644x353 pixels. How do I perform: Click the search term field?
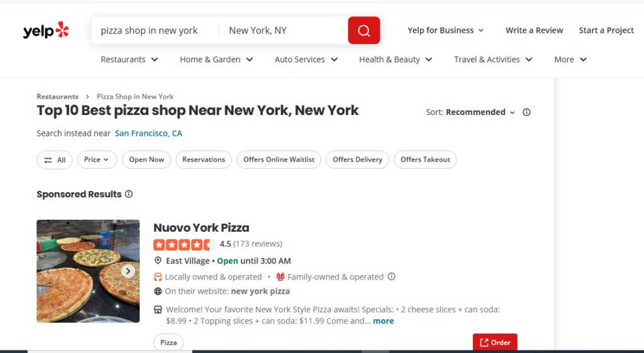click(156, 30)
